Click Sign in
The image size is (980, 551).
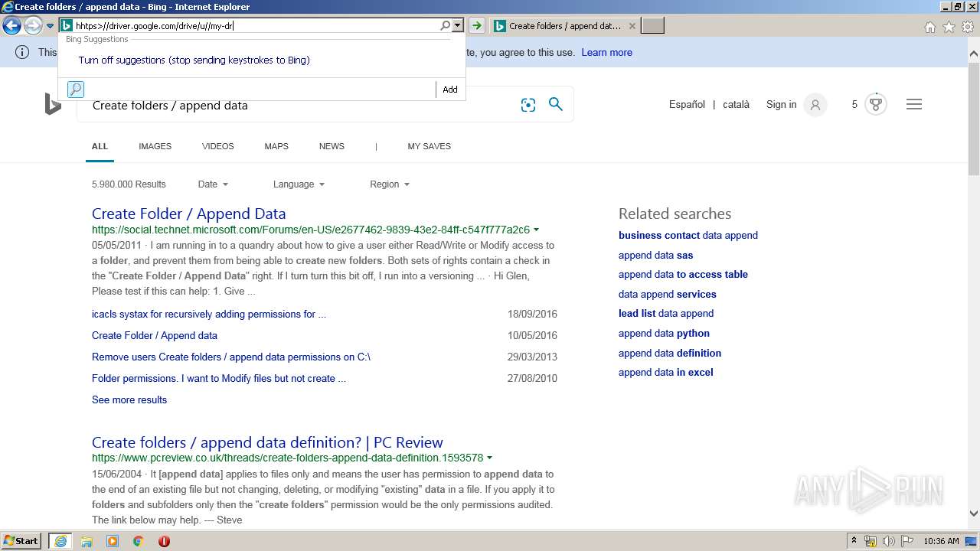pos(781,104)
